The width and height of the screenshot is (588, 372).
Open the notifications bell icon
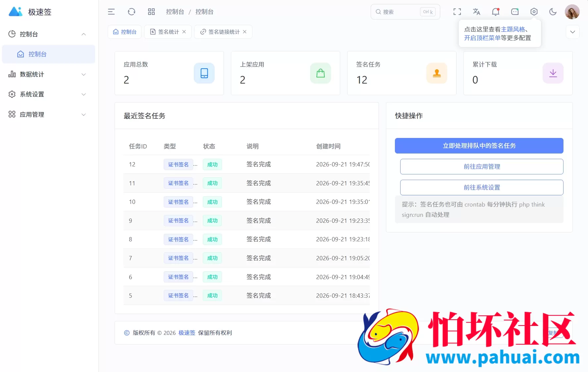coord(496,12)
